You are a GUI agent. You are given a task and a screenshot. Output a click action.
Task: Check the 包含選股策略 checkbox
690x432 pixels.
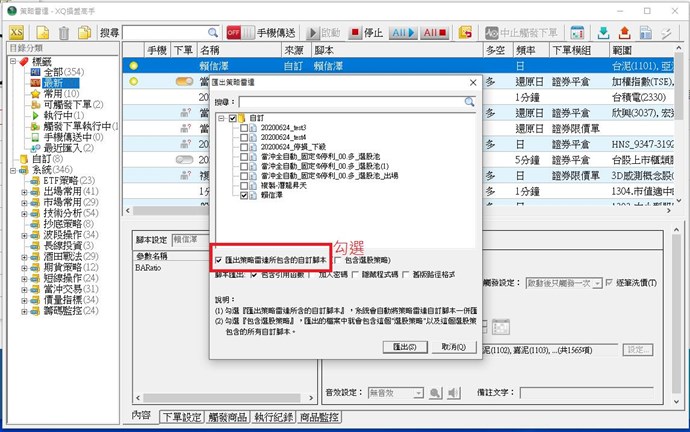(338, 260)
